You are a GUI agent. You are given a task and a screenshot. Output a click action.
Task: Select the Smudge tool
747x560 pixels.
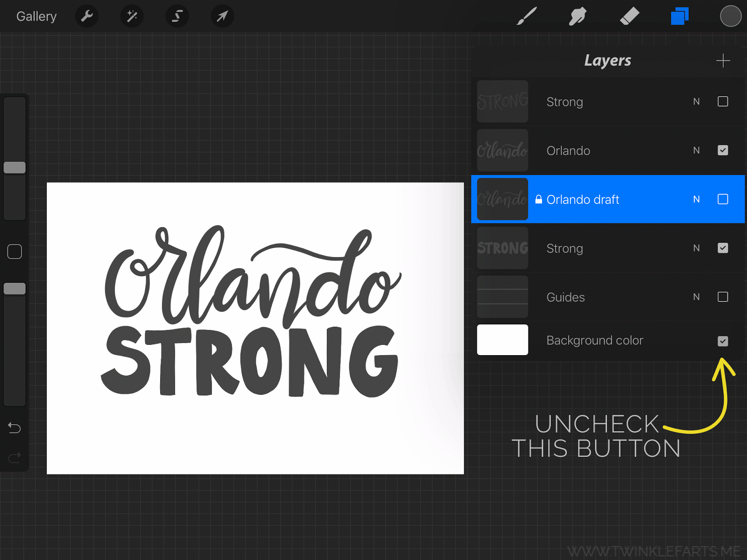click(578, 16)
